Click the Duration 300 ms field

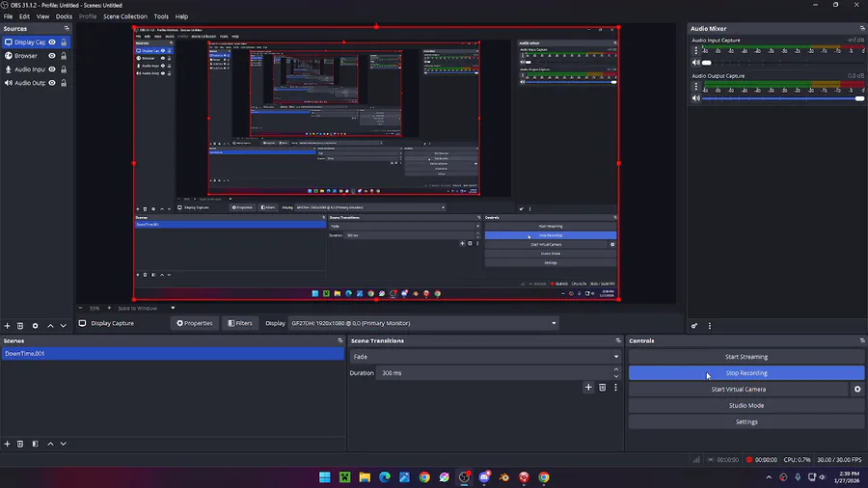494,373
